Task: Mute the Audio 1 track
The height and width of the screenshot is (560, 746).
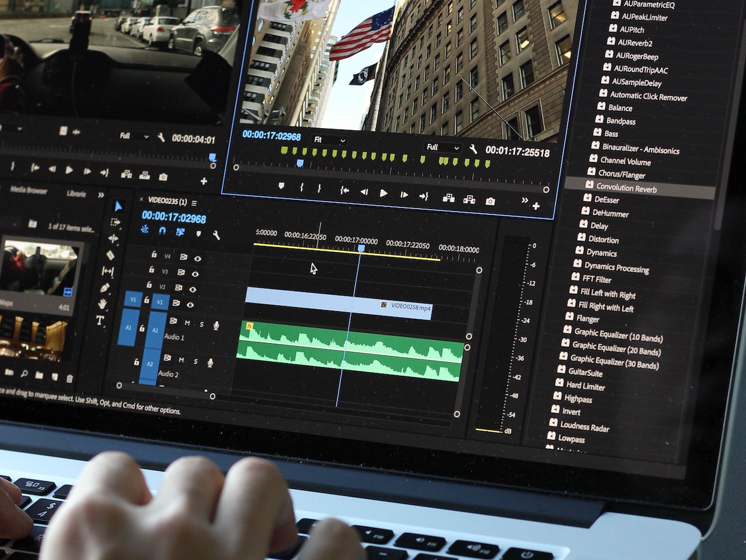Action: pyautogui.click(x=188, y=322)
